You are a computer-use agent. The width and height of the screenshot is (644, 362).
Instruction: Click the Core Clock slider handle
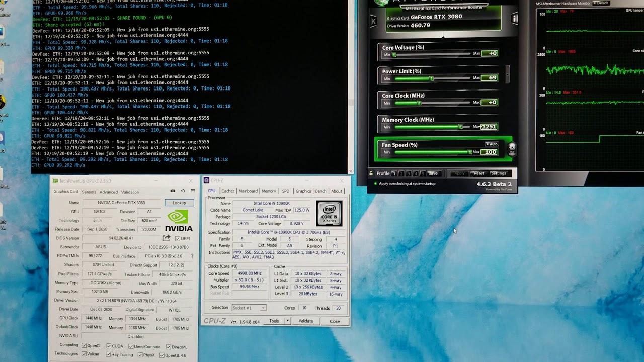click(x=419, y=103)
